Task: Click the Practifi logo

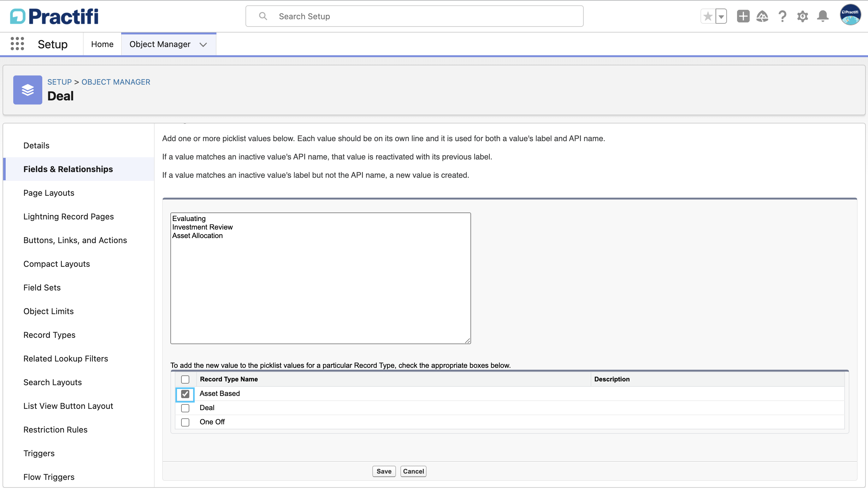Action: [x=54, y=16]
